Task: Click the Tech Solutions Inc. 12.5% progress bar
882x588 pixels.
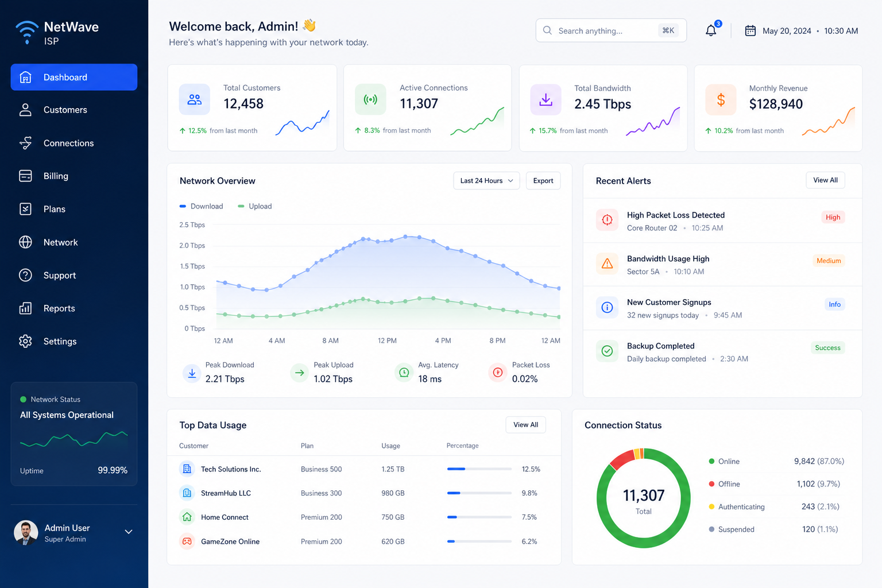Action: coord(479,469)
